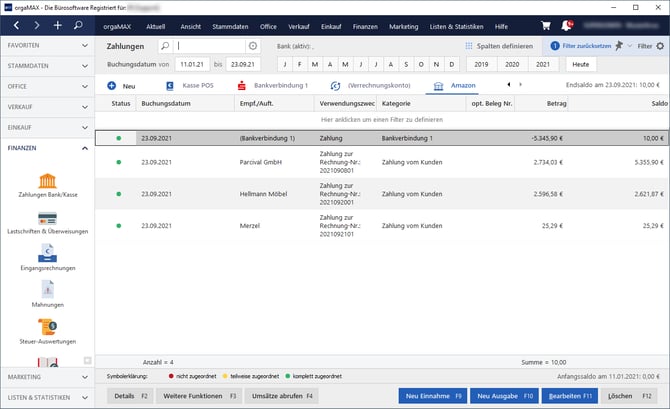Viewport: 670px width, 409px height.
Task: Select the Hellmann Möbel payment row
Action: 382,194
